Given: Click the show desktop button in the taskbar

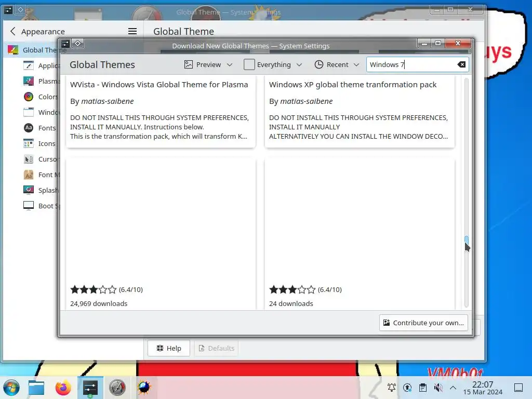Looking at the screenshot, I should click(518, 387).
